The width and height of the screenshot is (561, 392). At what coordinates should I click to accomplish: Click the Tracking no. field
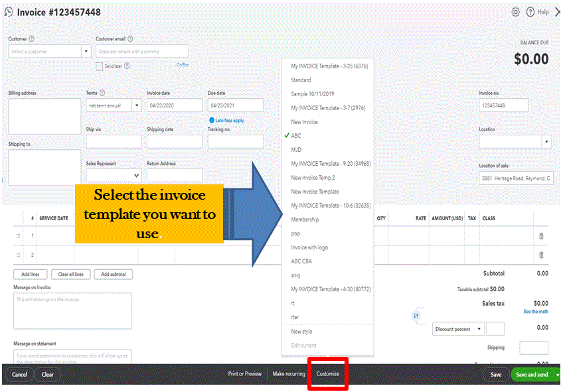tap(236, 142)
